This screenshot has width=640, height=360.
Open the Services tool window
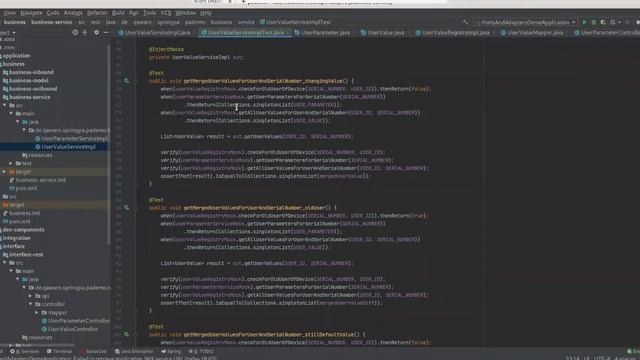pos(24,351)
